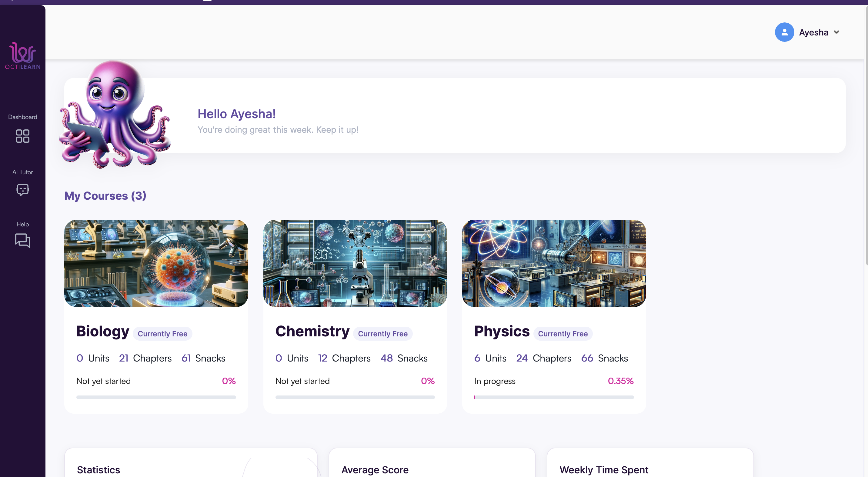
Task: Click the Physics course progress bar
Action: click(x=554, y=397)
